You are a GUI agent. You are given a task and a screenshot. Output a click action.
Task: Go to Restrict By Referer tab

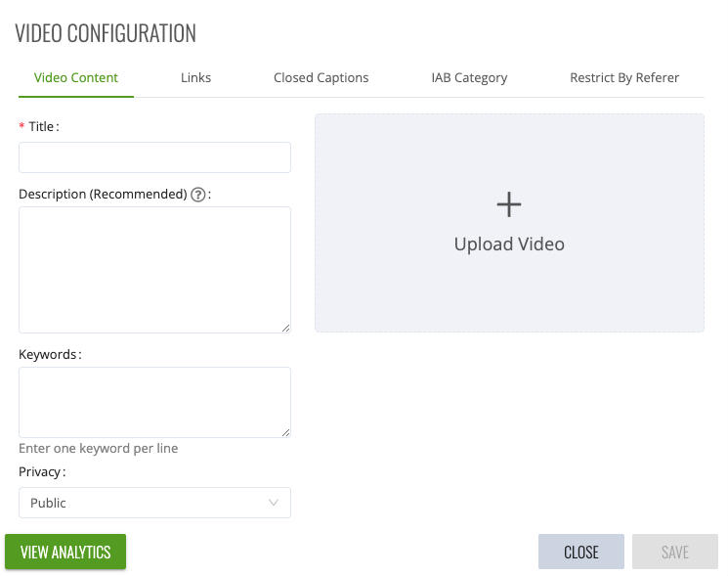pyautogui.click(x=624, y=77)
